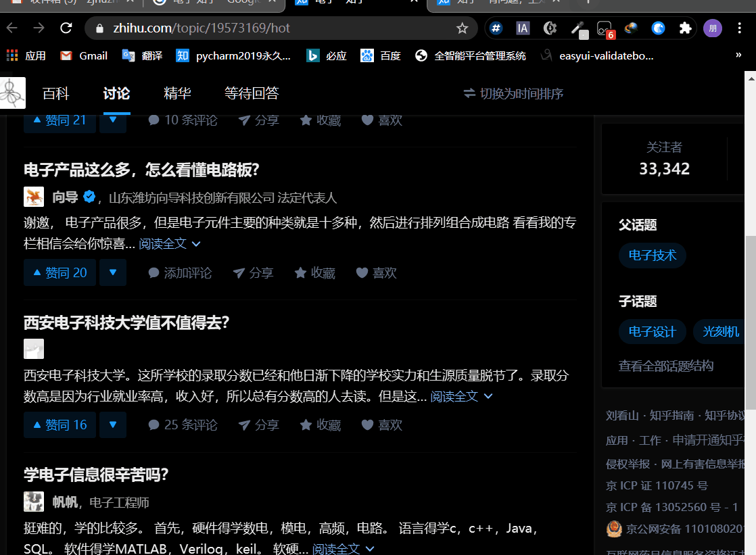Upvote 向导's answer with 赞同 20
This screenshot has height=555, width=756.
point(60,272)
